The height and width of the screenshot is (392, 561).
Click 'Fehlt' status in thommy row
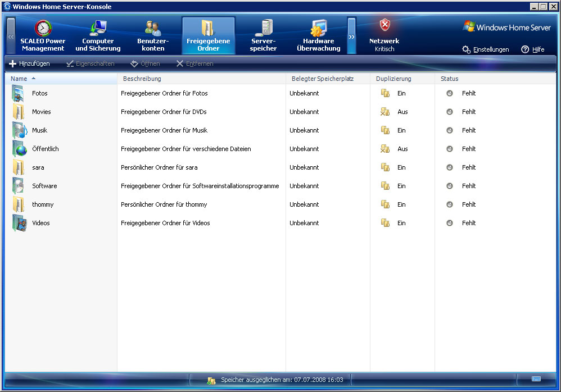coord(469,205)
